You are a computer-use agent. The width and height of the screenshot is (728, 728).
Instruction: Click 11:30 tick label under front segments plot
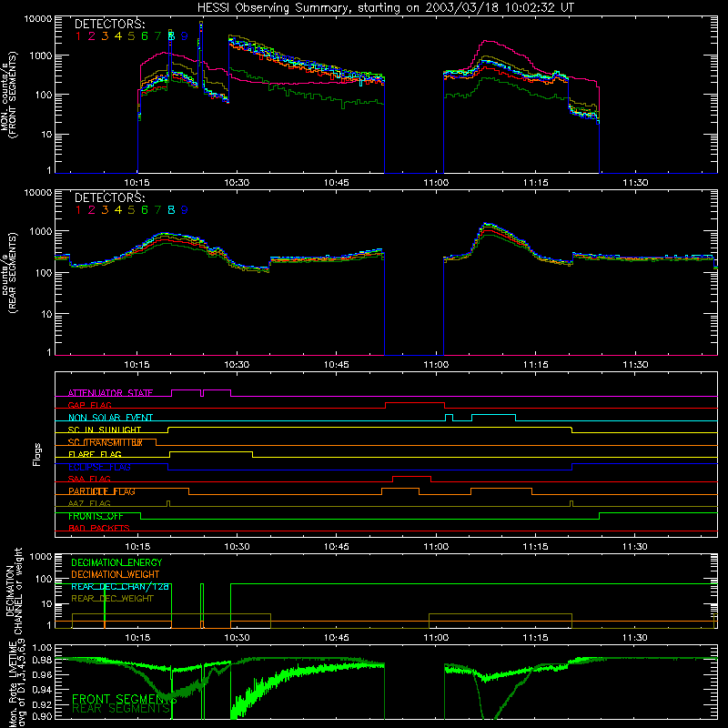635,183
